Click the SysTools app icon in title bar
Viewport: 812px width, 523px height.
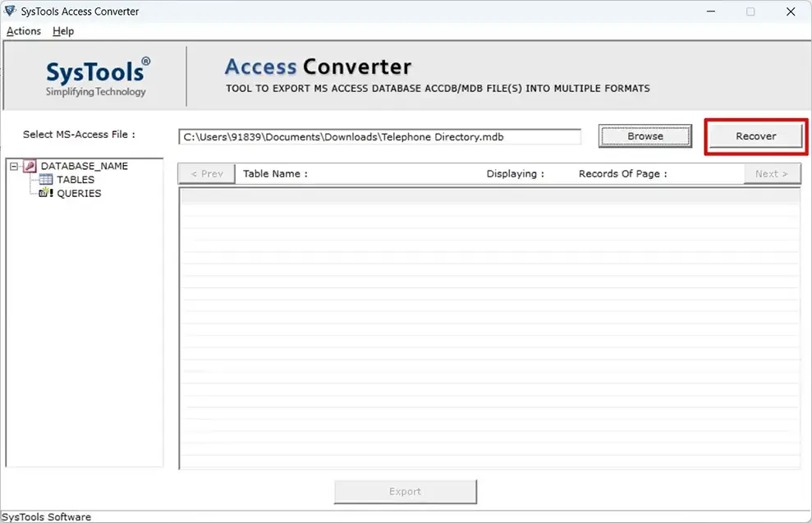point(10,11)
